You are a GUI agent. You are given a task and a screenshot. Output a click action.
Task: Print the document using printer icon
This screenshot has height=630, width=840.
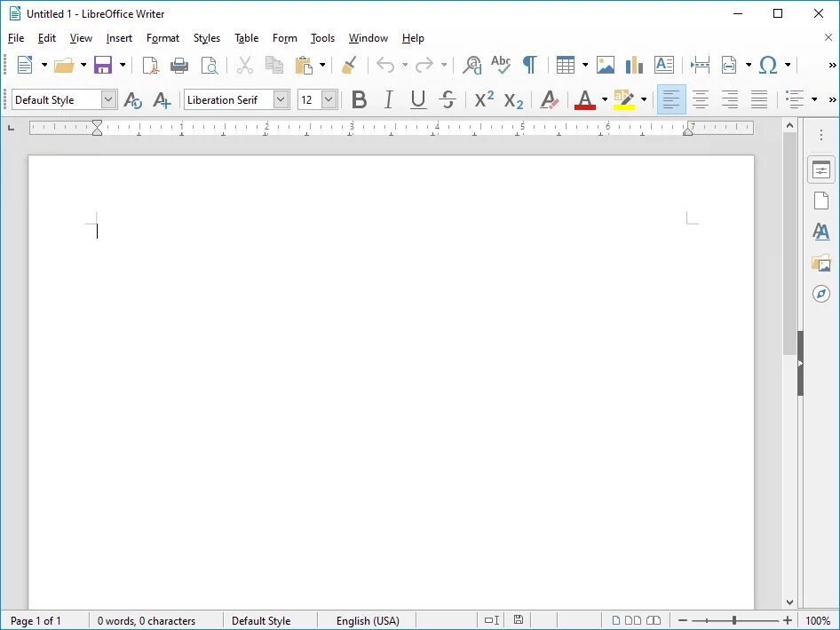pos(179,65)
